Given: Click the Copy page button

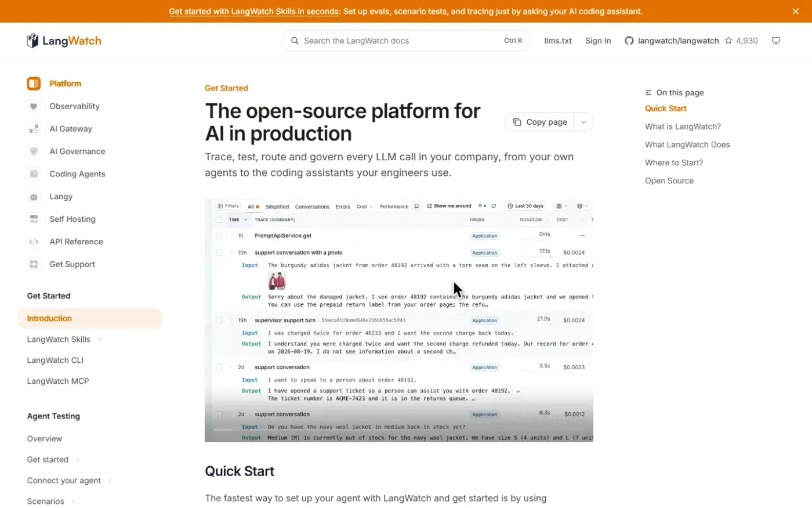Looking at the screenshot, I should coord(540,122).
